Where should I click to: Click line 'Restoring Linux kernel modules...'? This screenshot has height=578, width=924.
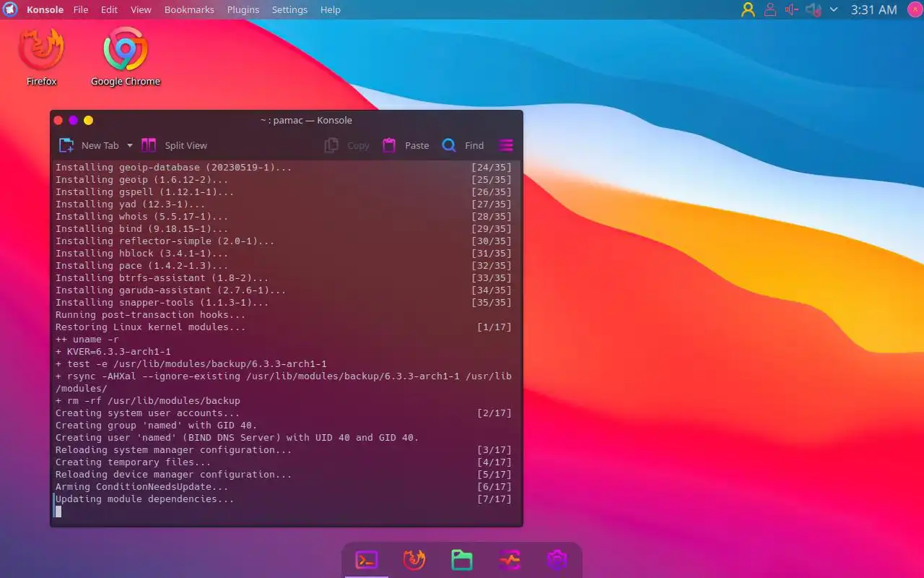(x=151, y=327)
